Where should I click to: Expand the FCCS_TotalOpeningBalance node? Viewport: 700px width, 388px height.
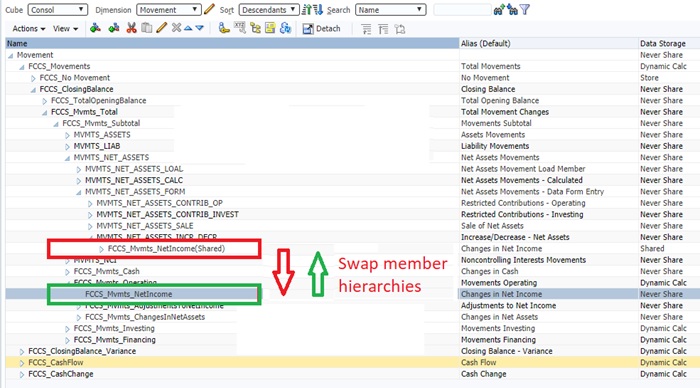[x=44, y=101]
